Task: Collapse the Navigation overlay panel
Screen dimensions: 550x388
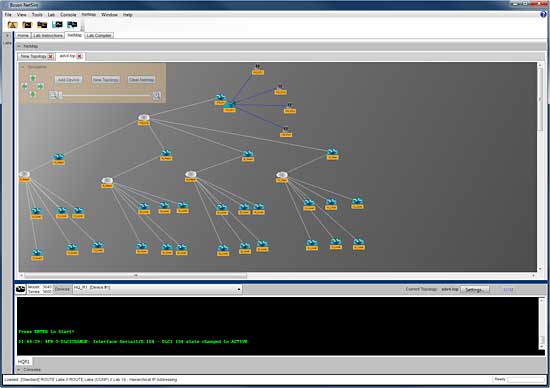Action: pos(23,67)
